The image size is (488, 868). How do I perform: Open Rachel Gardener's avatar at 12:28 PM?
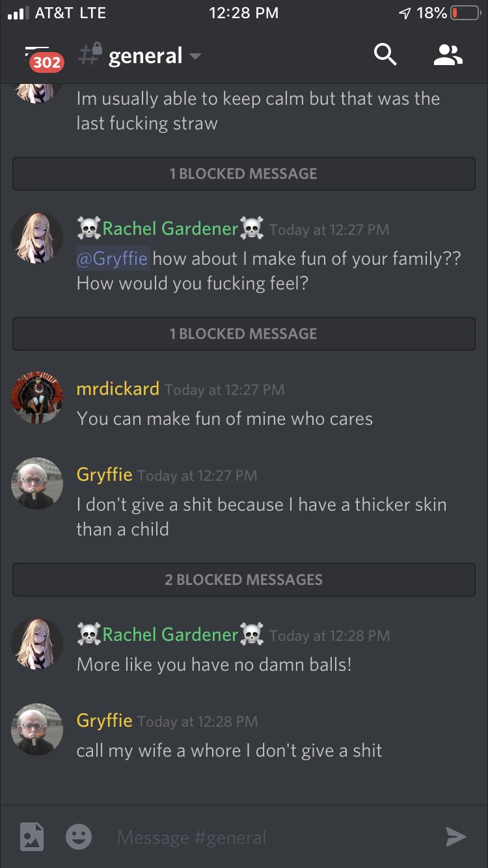pos(37,644)
